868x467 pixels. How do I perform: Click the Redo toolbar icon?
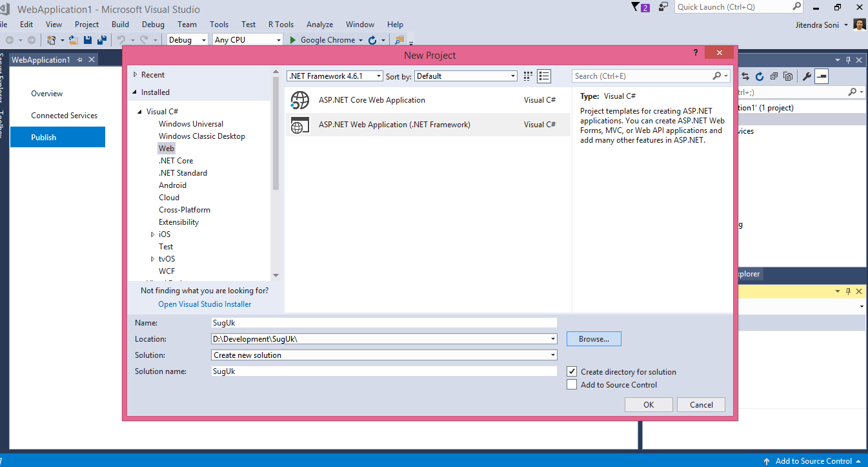(x=145, y=40)
